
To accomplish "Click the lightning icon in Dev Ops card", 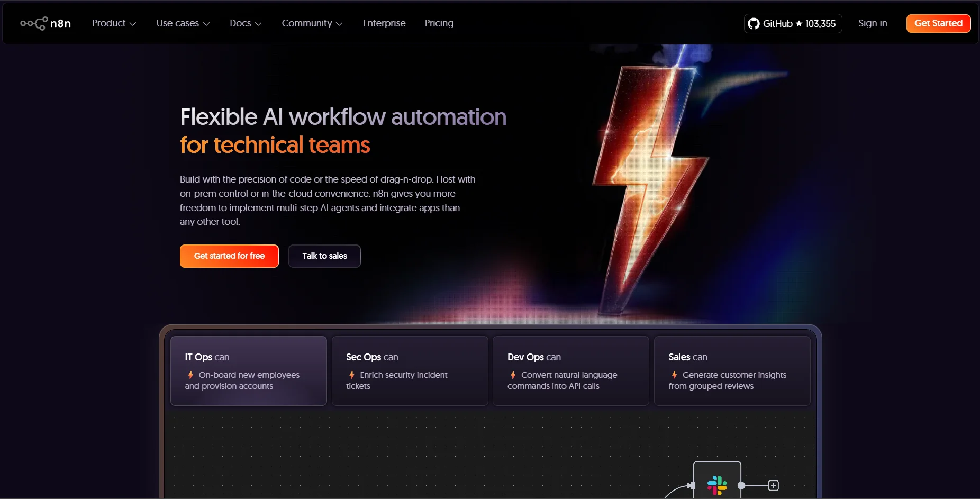I will (513, 375).
